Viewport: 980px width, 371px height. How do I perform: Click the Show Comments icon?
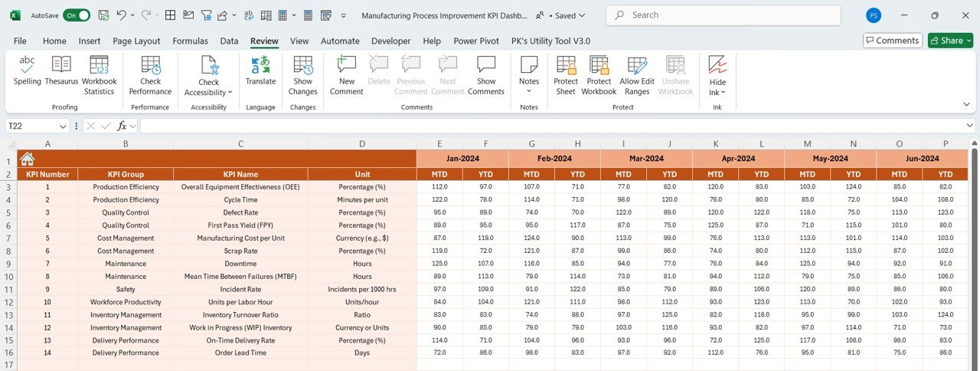[x=486, y=64]
